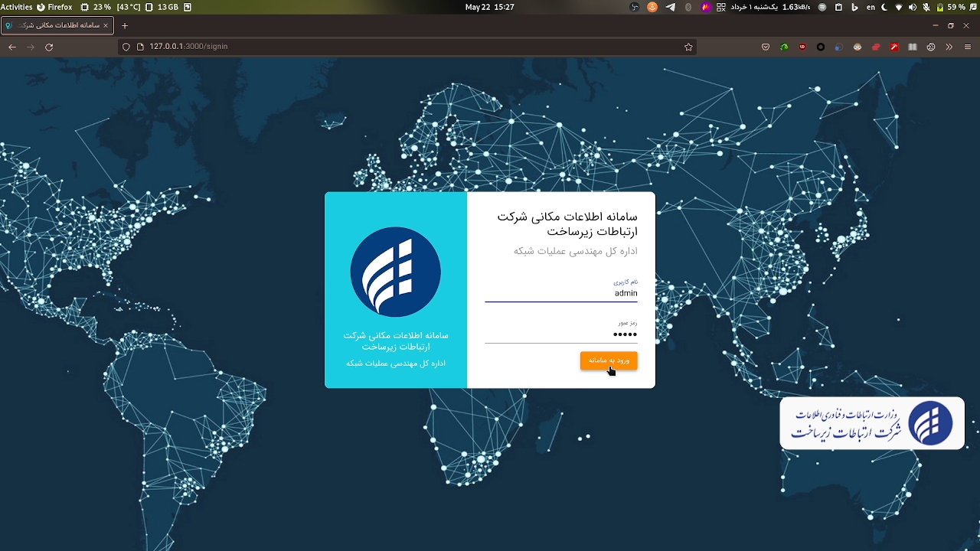Unmute the microphone in the system tray
This screenshot has height=551, width=980.
(x=928, y=8)
